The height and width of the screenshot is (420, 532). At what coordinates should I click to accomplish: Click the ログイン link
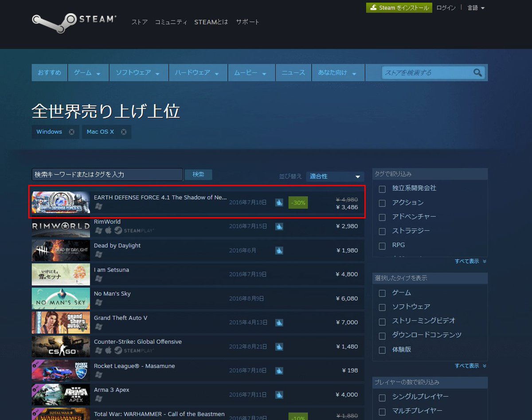tap(446, 8)
